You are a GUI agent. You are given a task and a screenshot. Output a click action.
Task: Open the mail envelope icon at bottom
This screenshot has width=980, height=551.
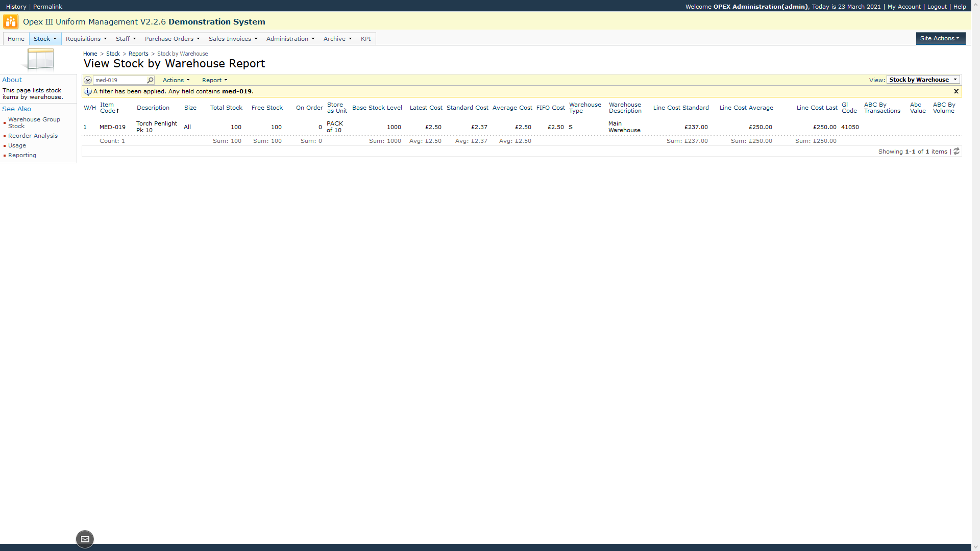pyautogui.click(x=85, y=539)
